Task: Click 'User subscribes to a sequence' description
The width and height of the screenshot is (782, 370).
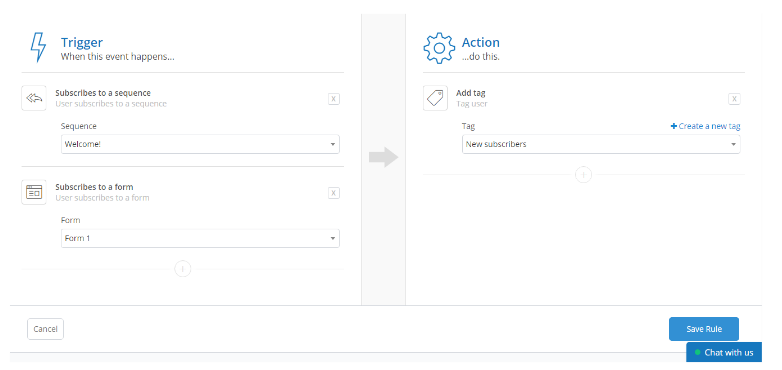Action: point(111,104)
